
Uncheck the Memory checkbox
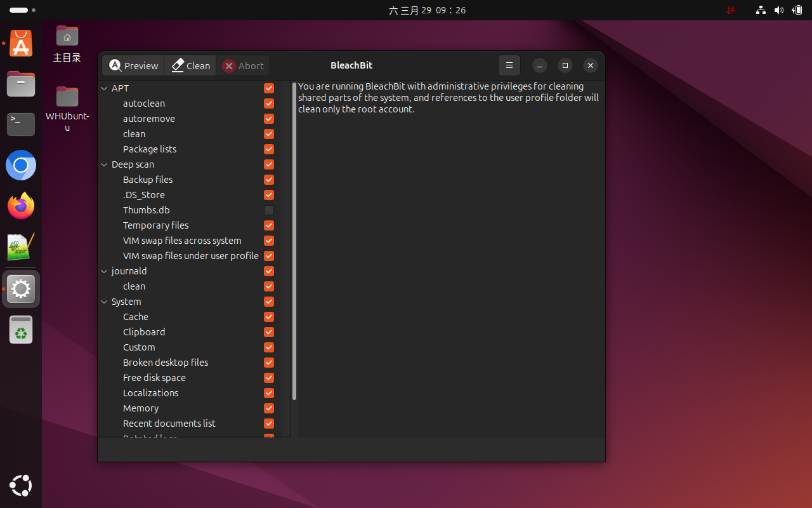click(x=269, y=408)
